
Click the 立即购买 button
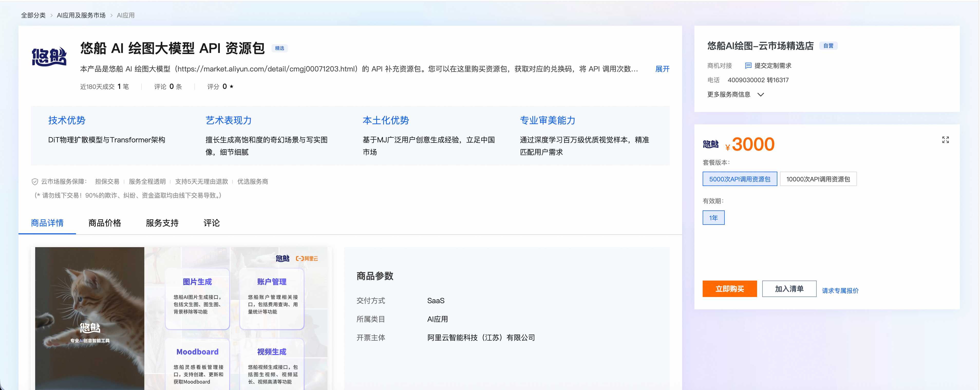[729, 289]
